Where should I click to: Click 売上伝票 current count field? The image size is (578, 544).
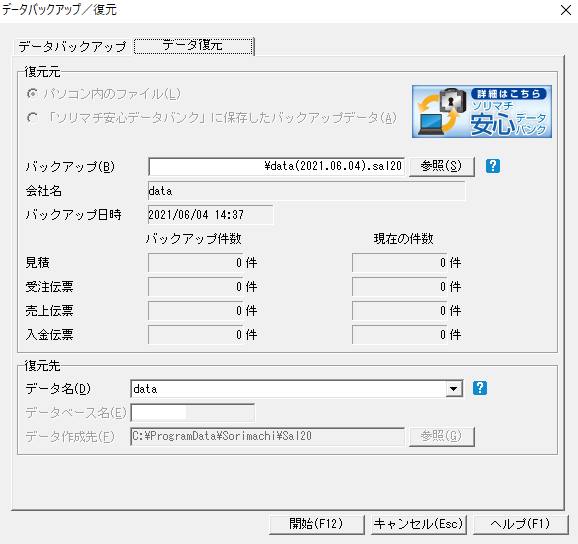click(x=399, y=311)
